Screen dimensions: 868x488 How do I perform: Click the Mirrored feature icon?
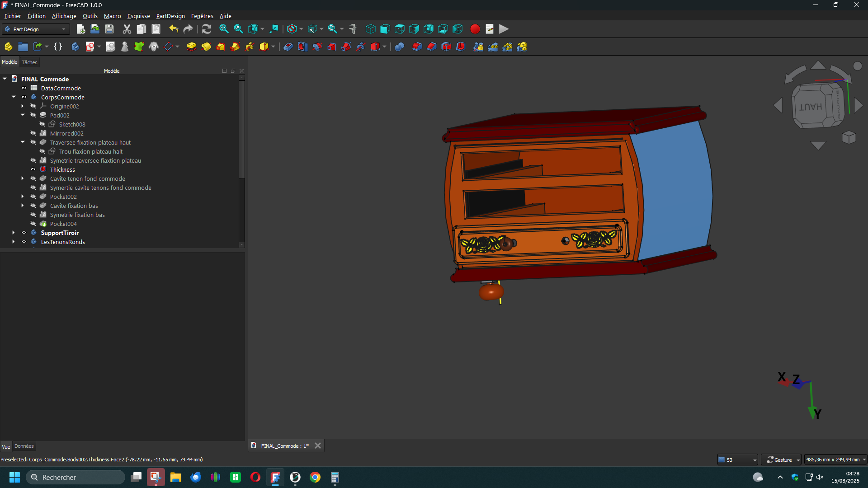point(478,47)
